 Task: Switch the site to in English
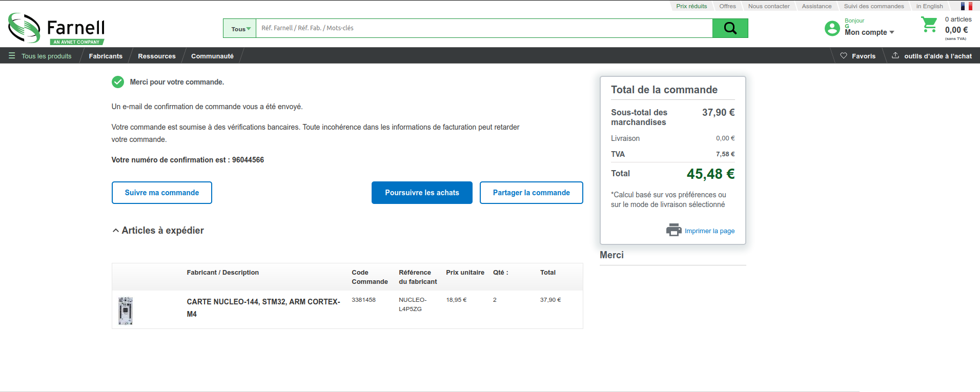(929, 6)
